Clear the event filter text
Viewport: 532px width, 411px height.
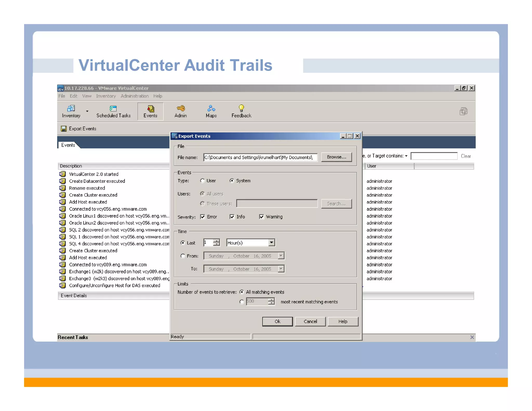click(466, 156)
